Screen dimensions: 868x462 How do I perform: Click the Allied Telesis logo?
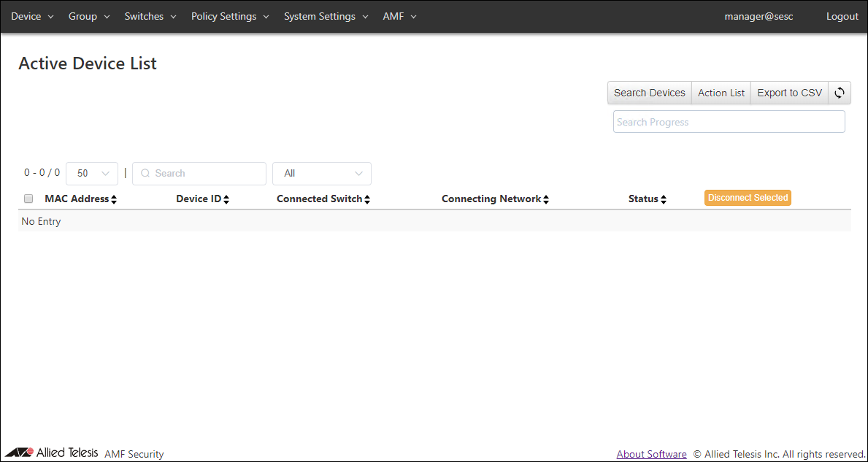(x=51, y=453)
